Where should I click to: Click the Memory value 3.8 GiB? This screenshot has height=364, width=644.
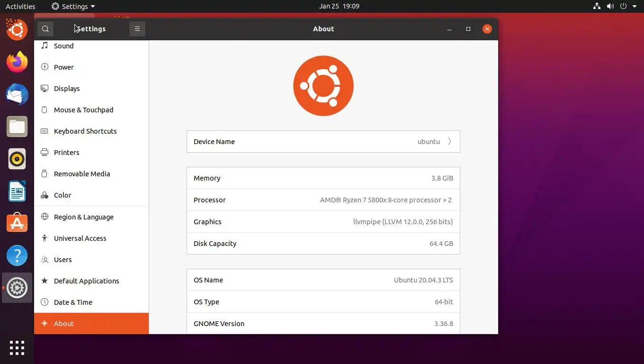442,178
